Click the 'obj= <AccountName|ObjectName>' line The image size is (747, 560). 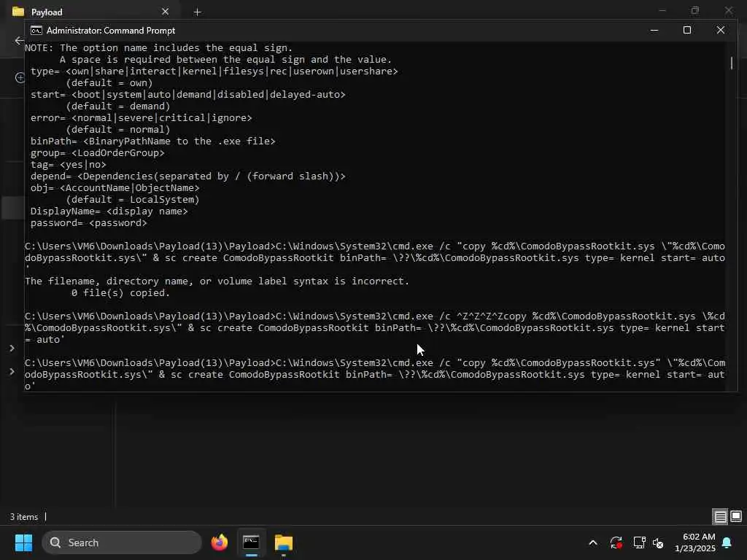click(115, 188)
